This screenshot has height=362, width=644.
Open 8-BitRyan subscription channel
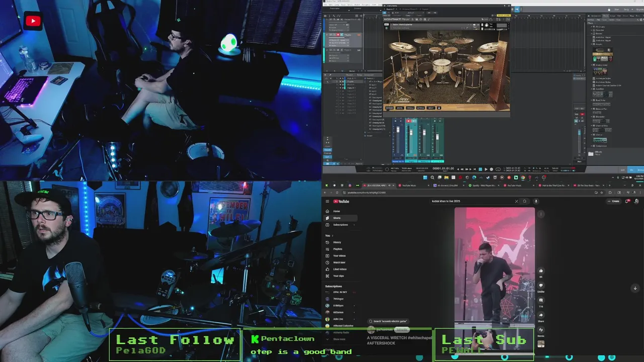click(x=338, y=306)
